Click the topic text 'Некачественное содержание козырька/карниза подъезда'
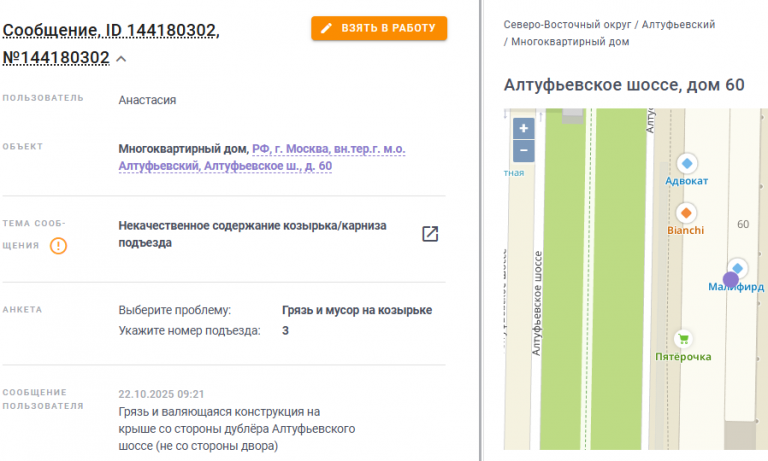The width and height of the screenshot is (768, 461). (252, 234)
